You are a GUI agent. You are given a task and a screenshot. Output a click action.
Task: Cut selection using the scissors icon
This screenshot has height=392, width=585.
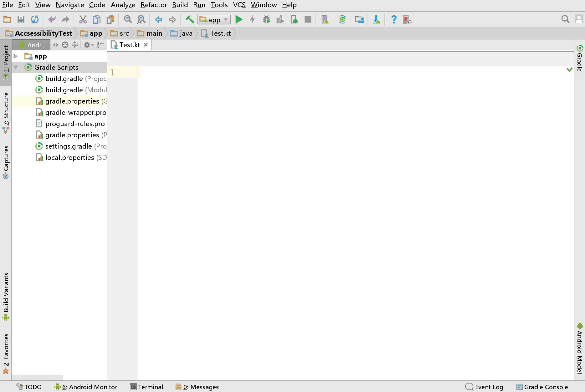pyautogui.click(x=83, y=20)
